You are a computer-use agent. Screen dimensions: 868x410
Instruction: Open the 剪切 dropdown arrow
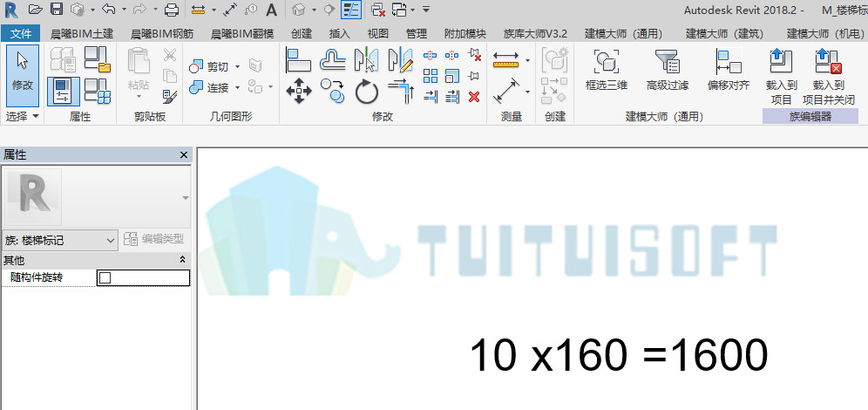tap(237, 67)
